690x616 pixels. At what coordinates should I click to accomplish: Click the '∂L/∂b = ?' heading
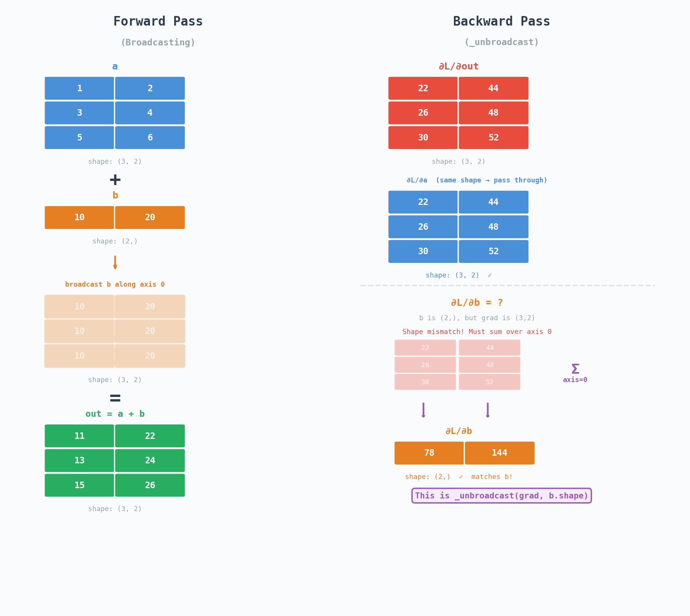(477, 303)
